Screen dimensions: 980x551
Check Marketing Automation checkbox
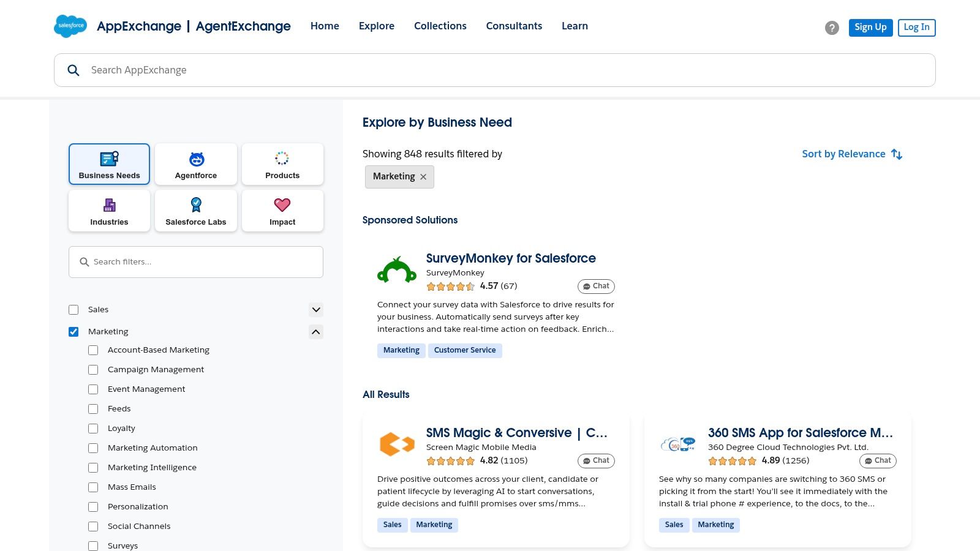tap(93, 448)
